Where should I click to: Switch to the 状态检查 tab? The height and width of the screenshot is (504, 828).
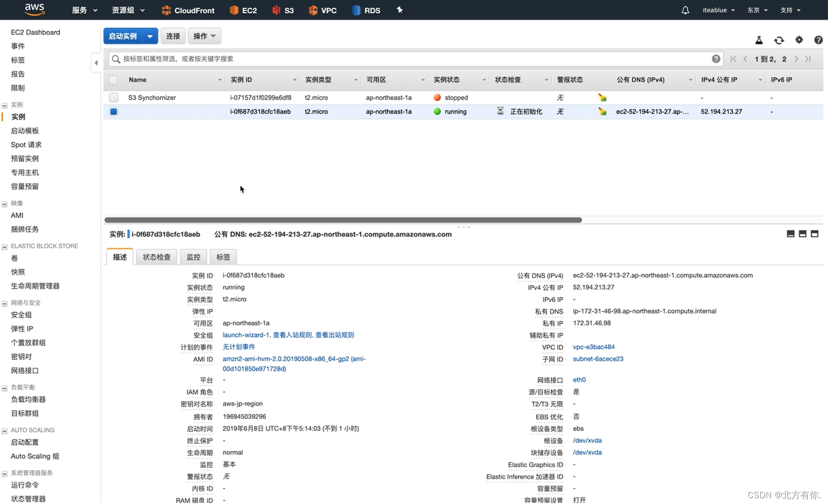157,257
